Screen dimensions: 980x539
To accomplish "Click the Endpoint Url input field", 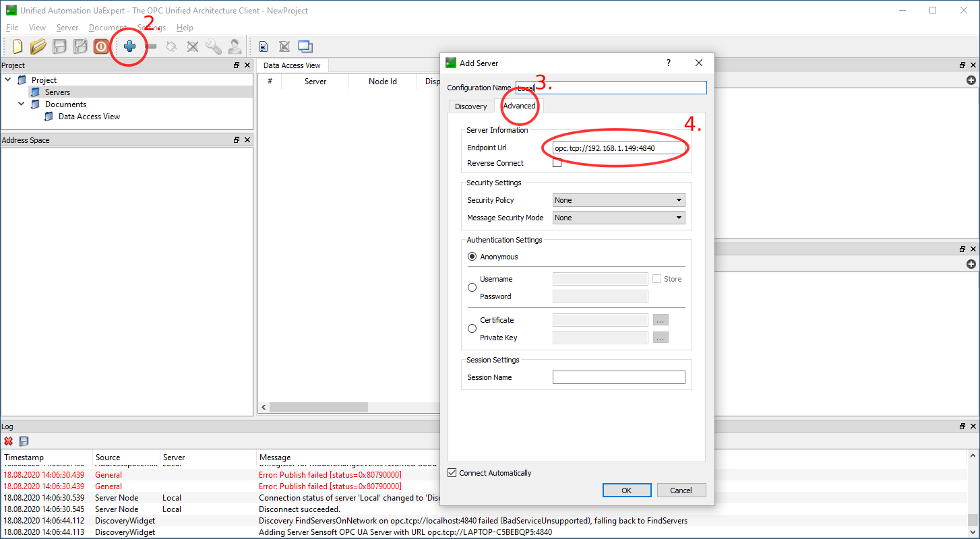I will point(619,148).
